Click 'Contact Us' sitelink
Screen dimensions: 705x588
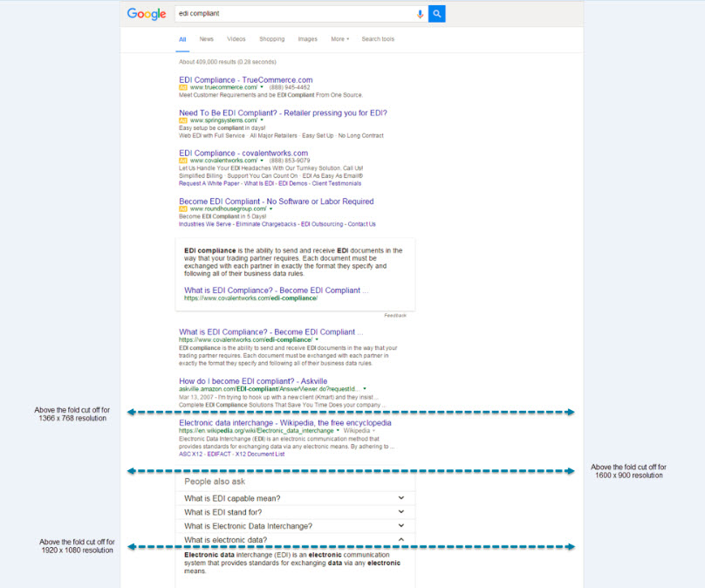[x=361, y=224]
